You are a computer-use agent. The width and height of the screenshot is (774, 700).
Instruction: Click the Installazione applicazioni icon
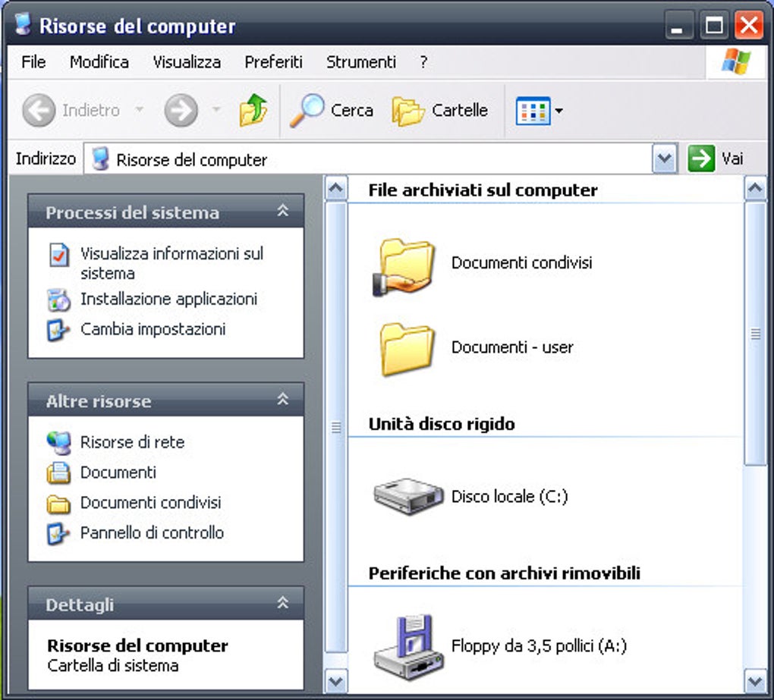[x=58, y=300]
